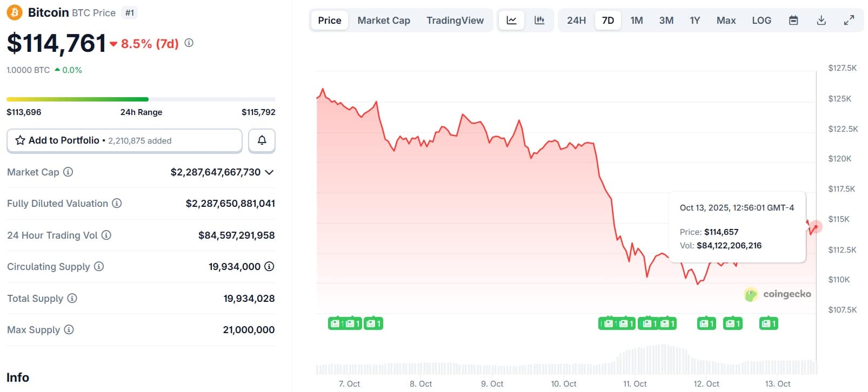Switch to candlestick chart icon
Screen dimensions: 868x392
tap(539, 21)
